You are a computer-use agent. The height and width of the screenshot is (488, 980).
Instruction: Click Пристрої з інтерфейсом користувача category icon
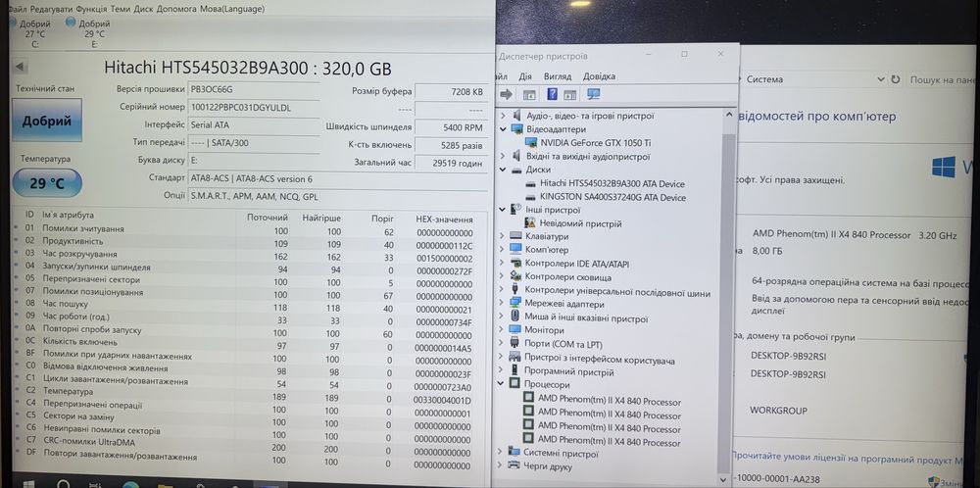click(x=515, y=357)
